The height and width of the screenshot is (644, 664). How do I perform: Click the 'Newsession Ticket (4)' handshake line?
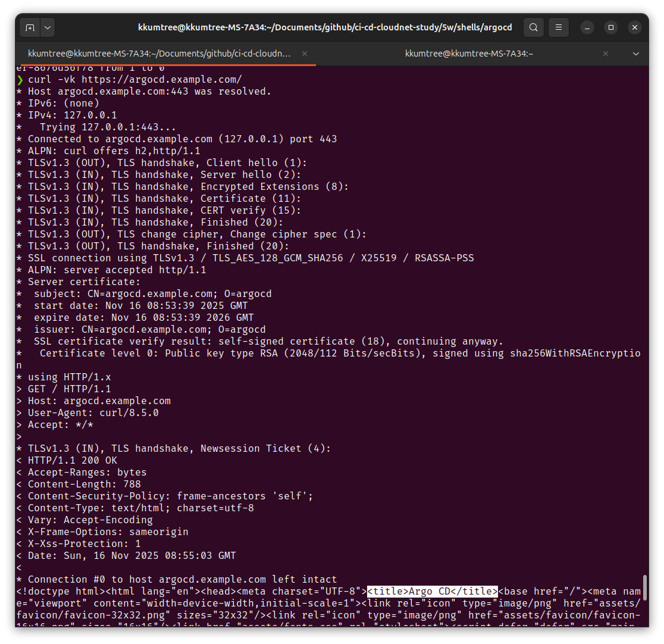pyautogui.click(x=173, y=449)
